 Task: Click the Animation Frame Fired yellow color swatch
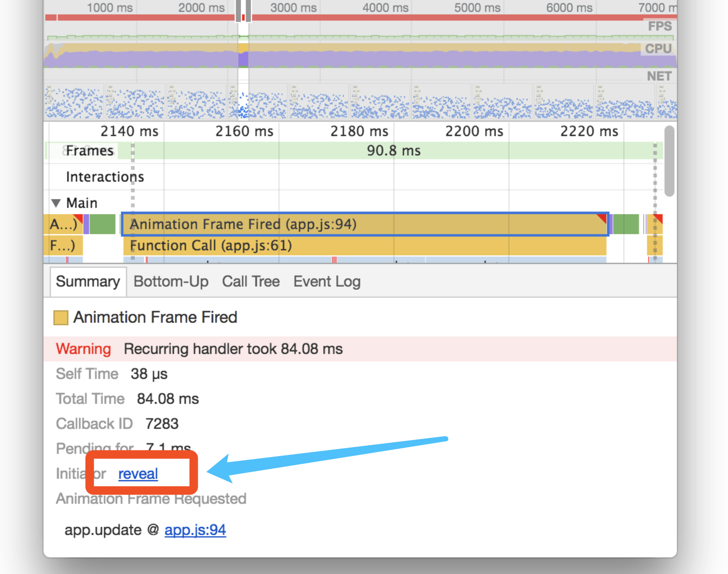(x=61, y=318)
